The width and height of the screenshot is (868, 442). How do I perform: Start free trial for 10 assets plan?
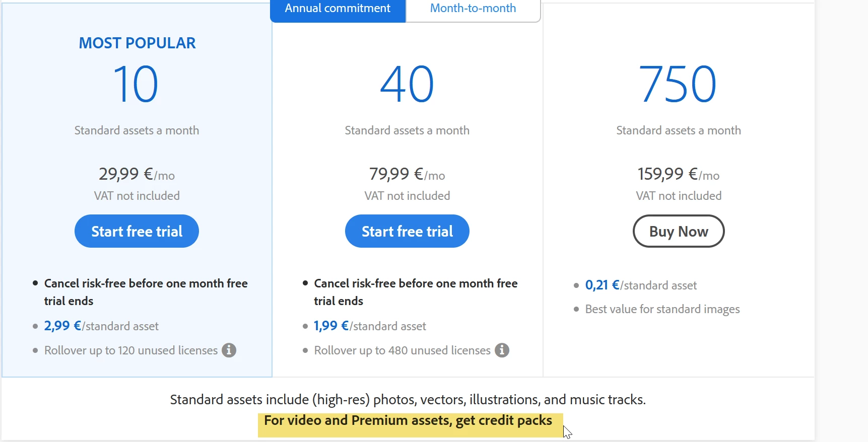(x=137, y=231)
